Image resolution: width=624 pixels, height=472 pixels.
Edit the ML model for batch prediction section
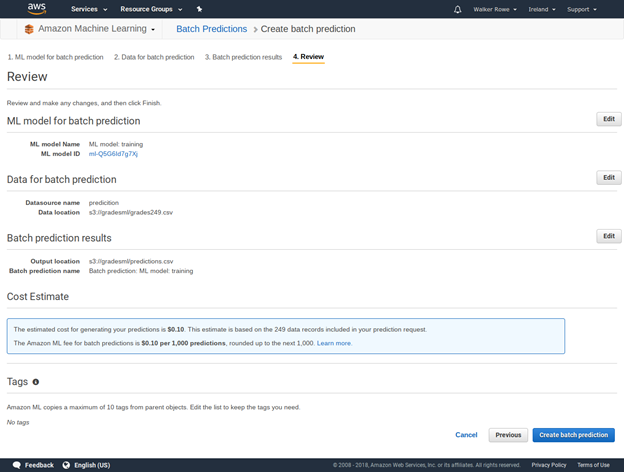pyautogui.click(x=608, y=119)
